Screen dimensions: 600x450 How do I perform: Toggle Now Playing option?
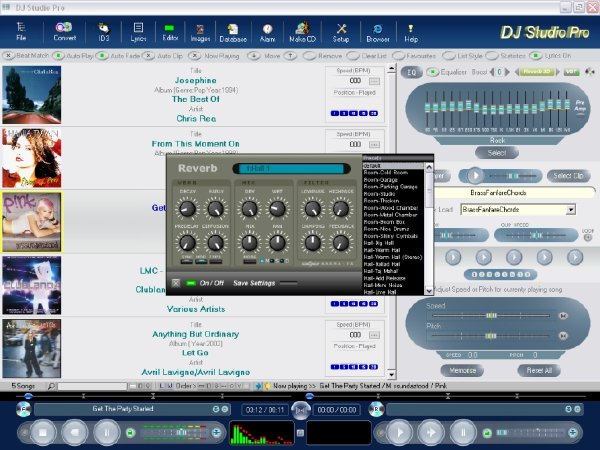point(195,56)
